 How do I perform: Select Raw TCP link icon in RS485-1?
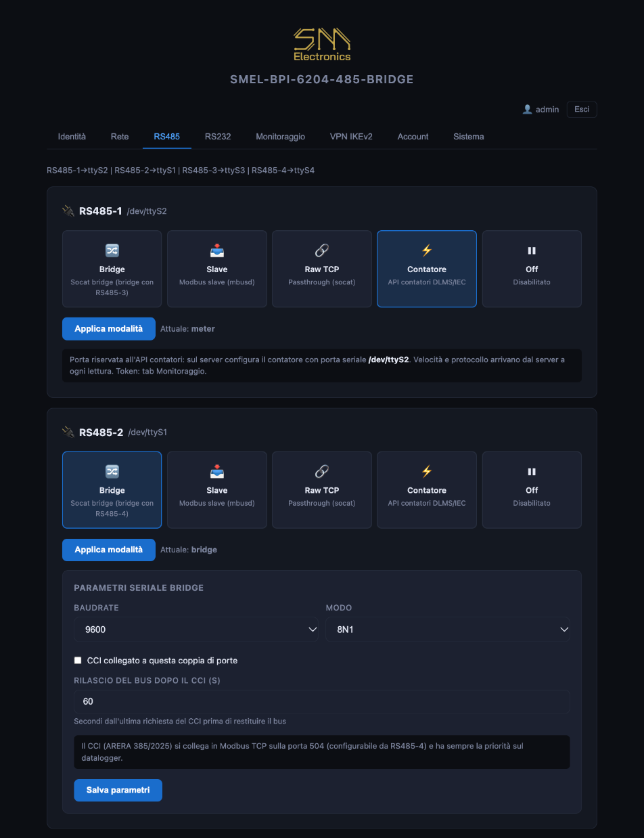pyautogui.click(x=322, y=250)
